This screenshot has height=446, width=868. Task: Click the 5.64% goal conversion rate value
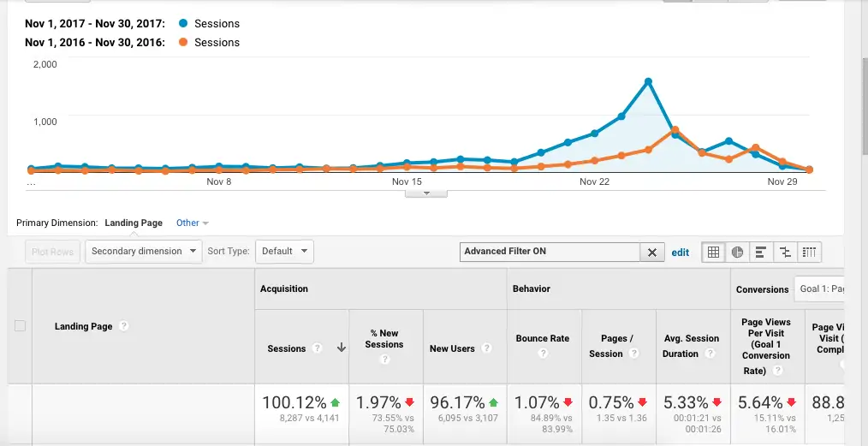(x=760, y=402)
